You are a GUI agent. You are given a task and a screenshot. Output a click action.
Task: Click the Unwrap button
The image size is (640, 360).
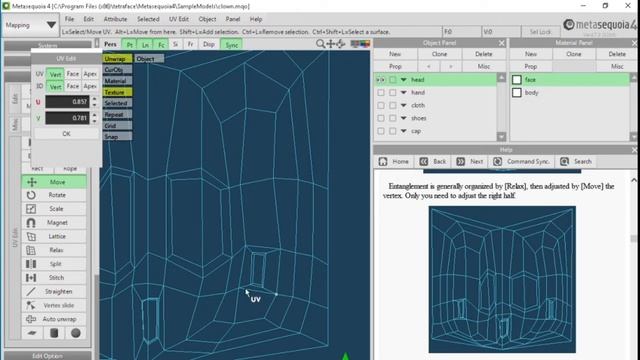(x=118, y=59)
